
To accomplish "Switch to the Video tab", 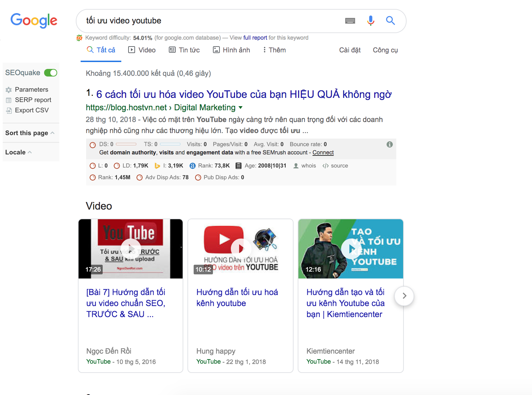I will 142,50.
